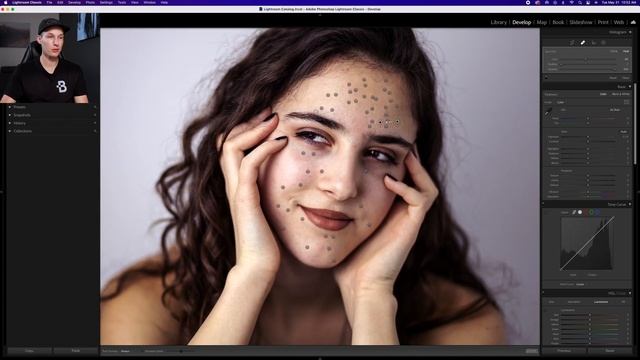Open the Tool Overlay Always dropdown
The width and height of the screenshot is (640, 360).
tap(125, 351)
